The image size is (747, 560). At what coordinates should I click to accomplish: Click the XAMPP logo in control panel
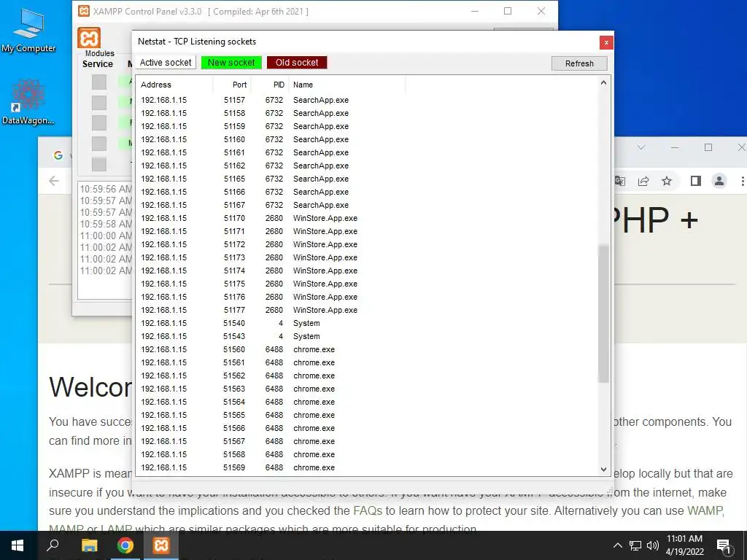pyautogui.click(x=89, y=38)
